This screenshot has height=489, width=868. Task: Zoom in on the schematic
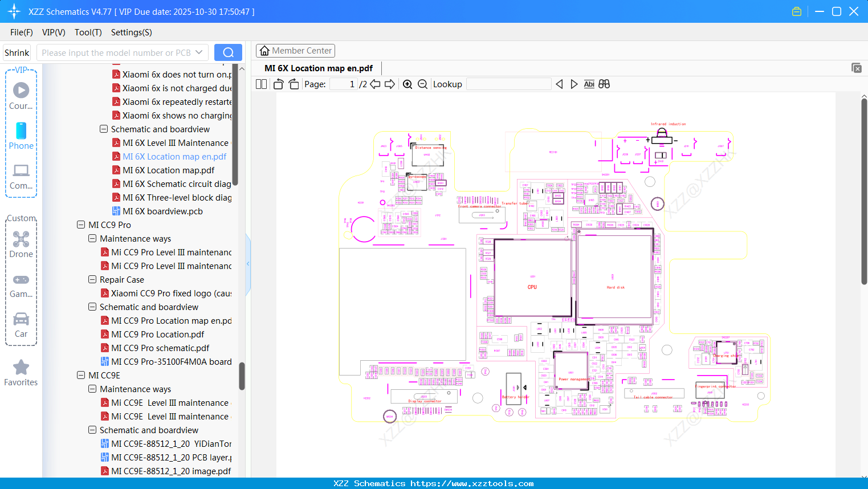click(407, 84)
